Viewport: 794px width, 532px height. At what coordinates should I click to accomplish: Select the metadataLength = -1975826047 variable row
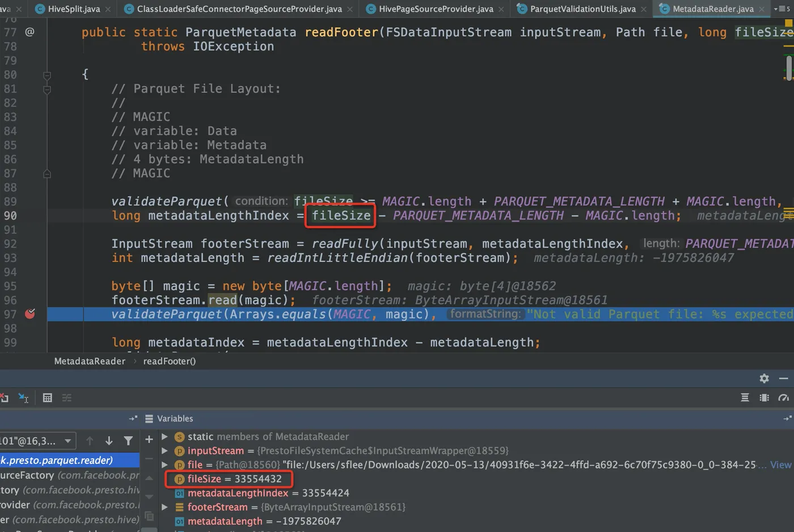(475, 521)
